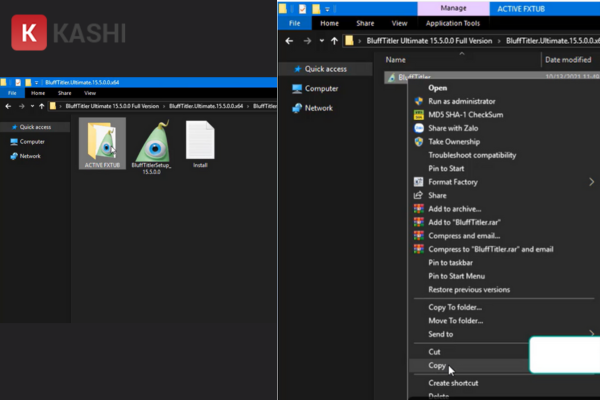This screenshot has width=600, height=400.
Task: Choose Restore previous versions
Action: point(469,289)
